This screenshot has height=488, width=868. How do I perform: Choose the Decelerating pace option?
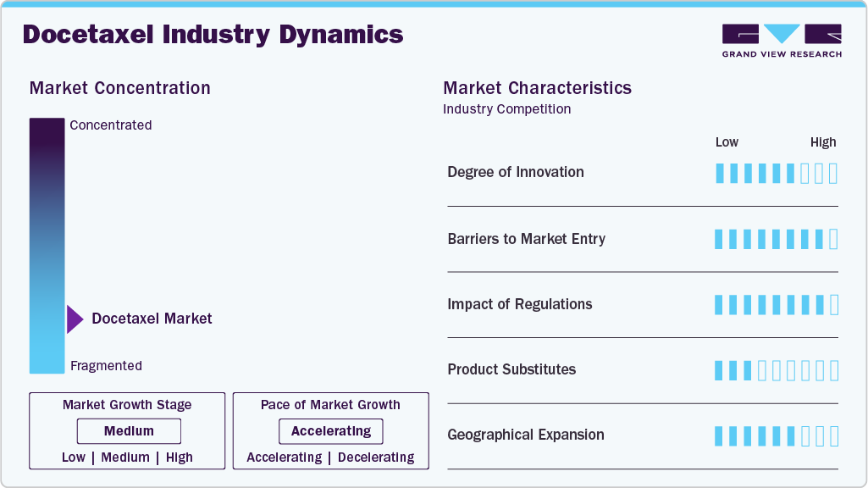376,457
